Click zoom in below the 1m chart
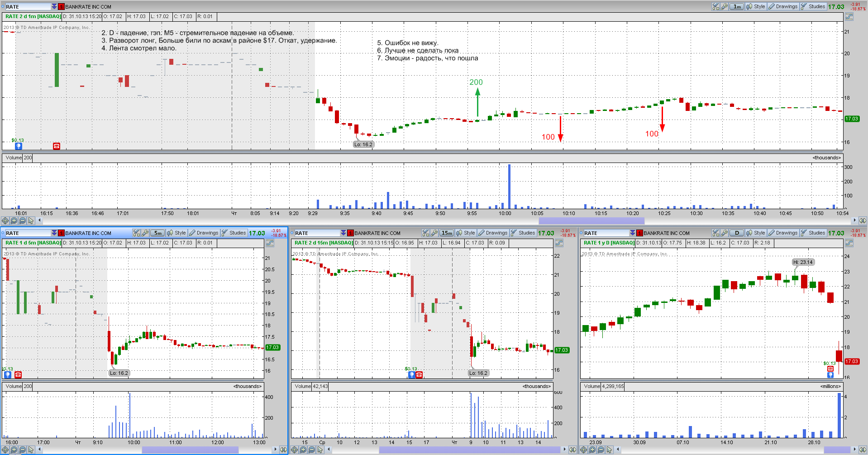 pyautogui.click(x=14, y=220)
